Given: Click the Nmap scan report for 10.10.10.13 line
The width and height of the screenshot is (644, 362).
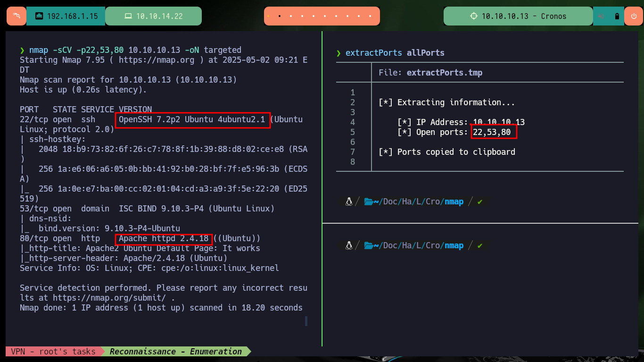Looking at the screenshot, I should click(x=128, y=80).
